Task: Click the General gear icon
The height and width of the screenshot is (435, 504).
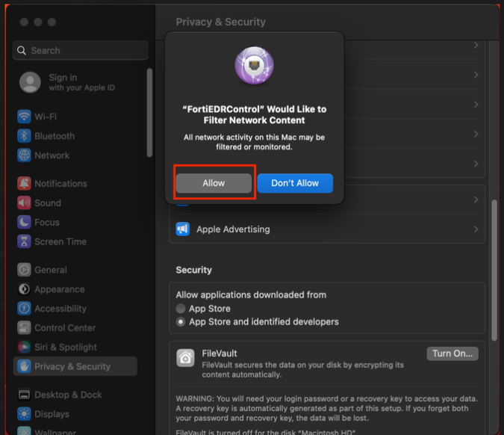Action: point(24,270)
